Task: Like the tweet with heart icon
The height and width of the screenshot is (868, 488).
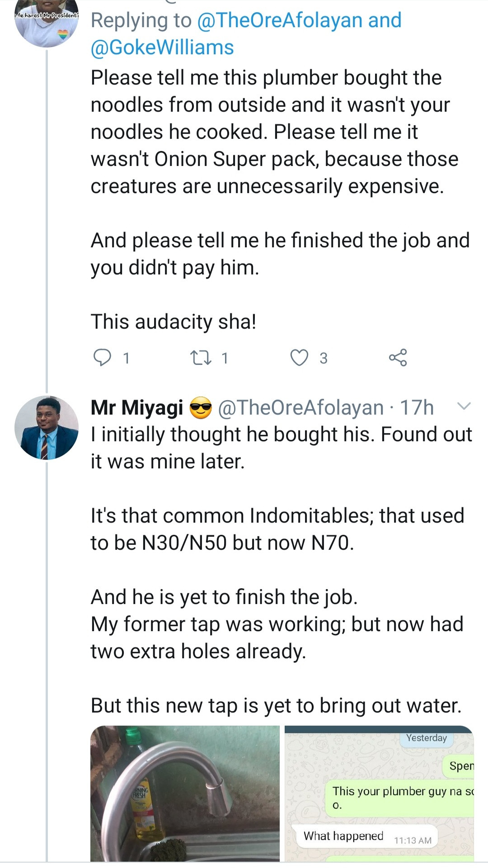Action: pos(299,358)
